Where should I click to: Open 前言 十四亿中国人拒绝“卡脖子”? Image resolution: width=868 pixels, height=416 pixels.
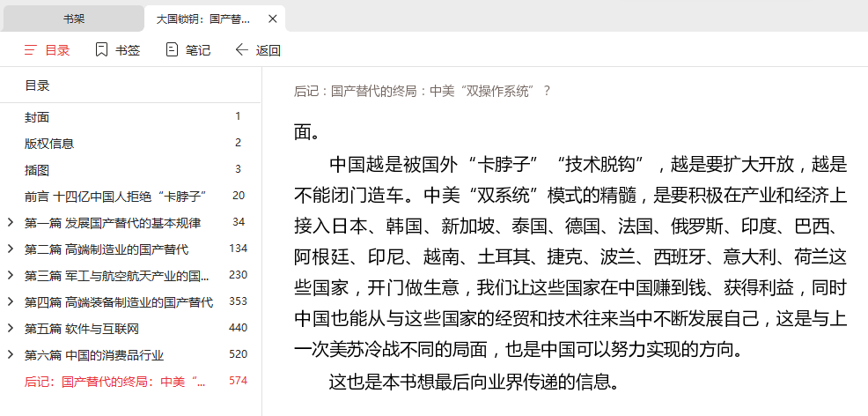115,196
